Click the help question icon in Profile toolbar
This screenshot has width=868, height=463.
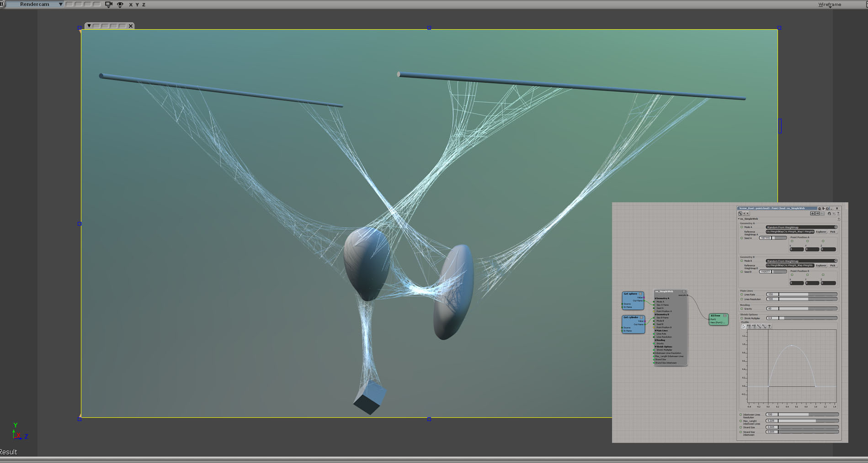[x=769, y=326]
